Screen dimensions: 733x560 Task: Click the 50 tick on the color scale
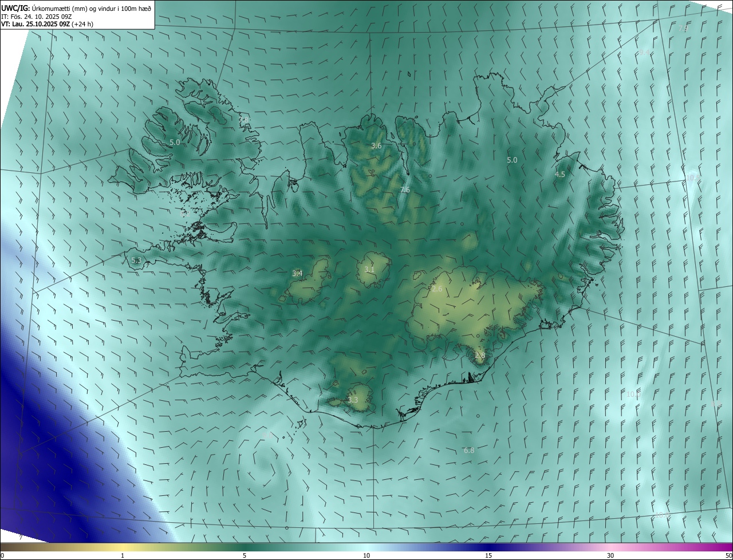pyautogui.click(x=728, y=555)
